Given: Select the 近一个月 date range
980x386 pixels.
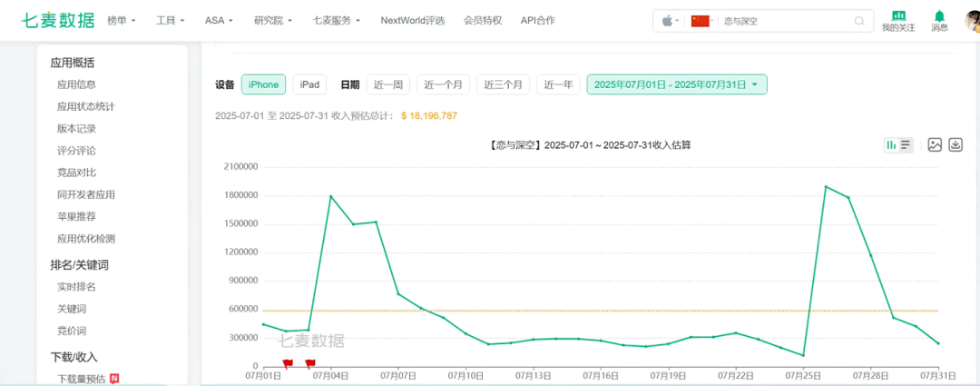Looking at the screenshot, I should point(443,84).
